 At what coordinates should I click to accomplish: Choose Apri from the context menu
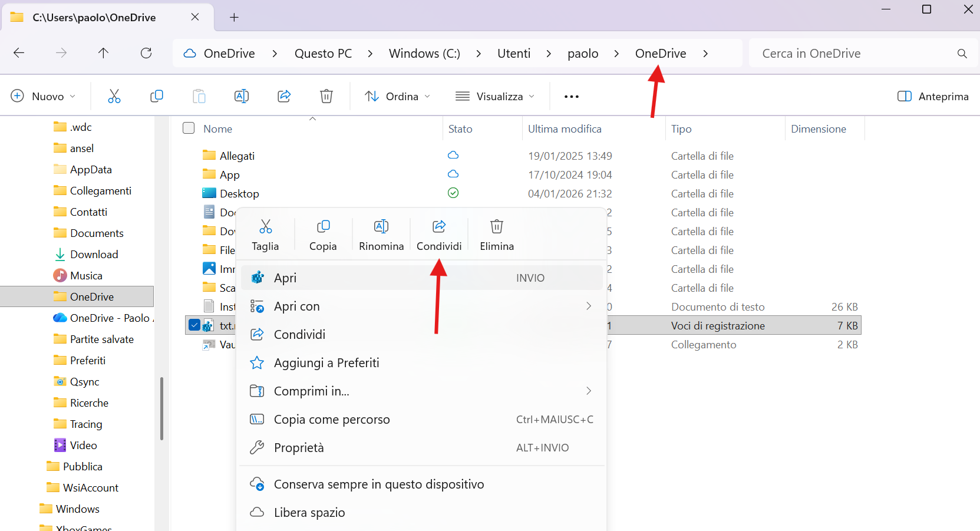[423, 278]
